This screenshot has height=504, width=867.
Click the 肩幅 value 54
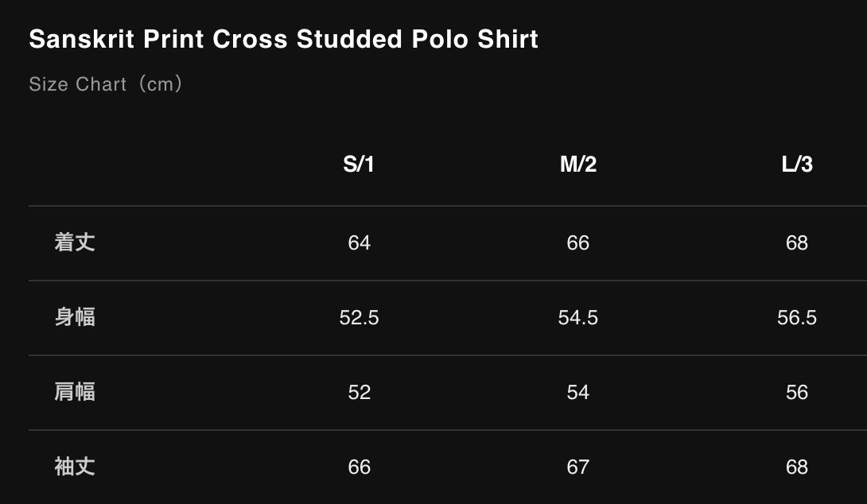point(578,392)
